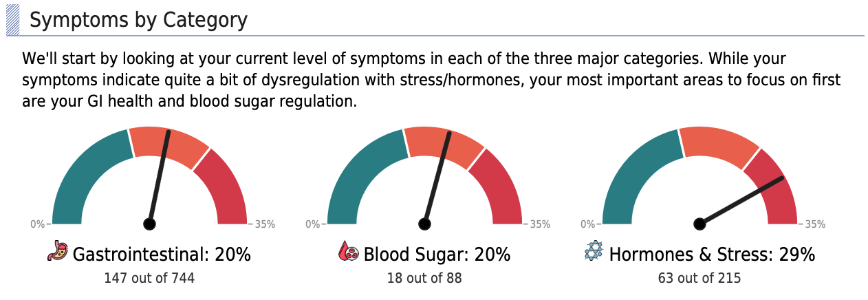Click the blood drop icon beside Blood Sugar
Screen dimensions: 868x300
click(x=349, y=252)
